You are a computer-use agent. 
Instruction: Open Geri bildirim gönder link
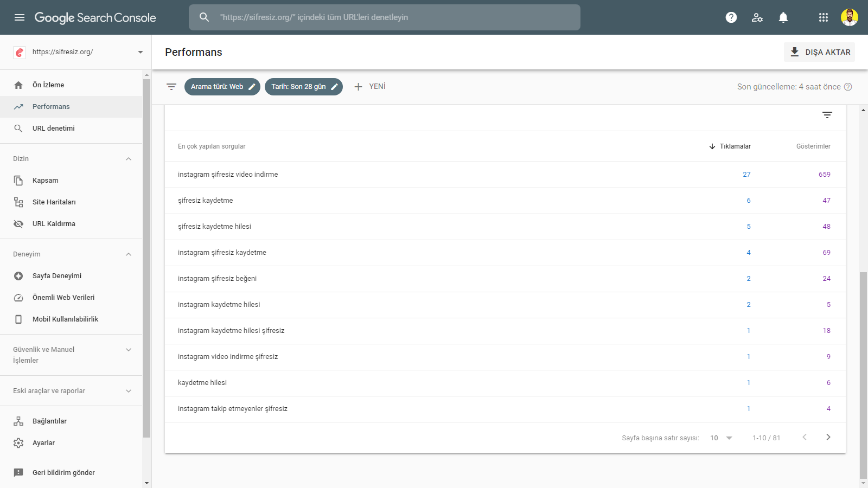(71, 473)
